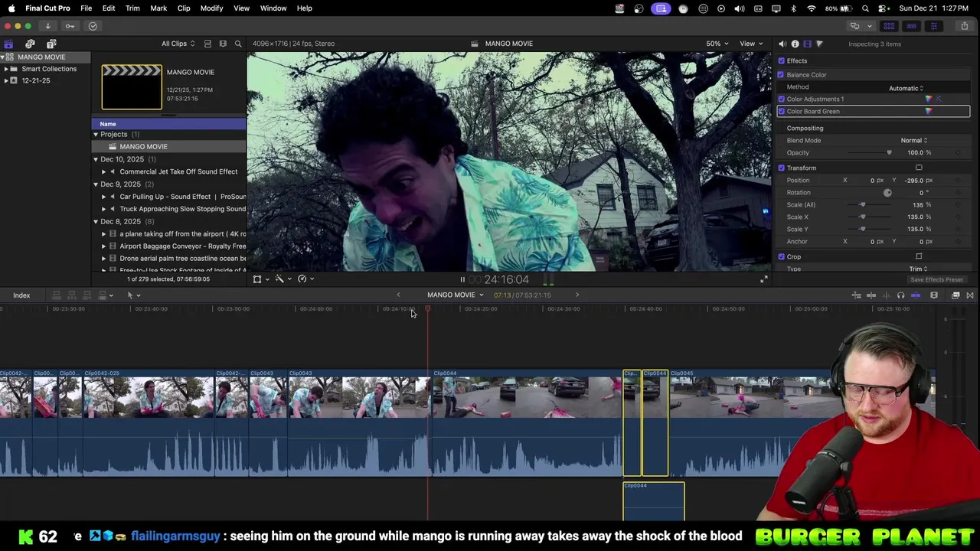Viewport: 980px width, 551px height.
Task: Adjust the Scale X slider
Action: [862, 217]
